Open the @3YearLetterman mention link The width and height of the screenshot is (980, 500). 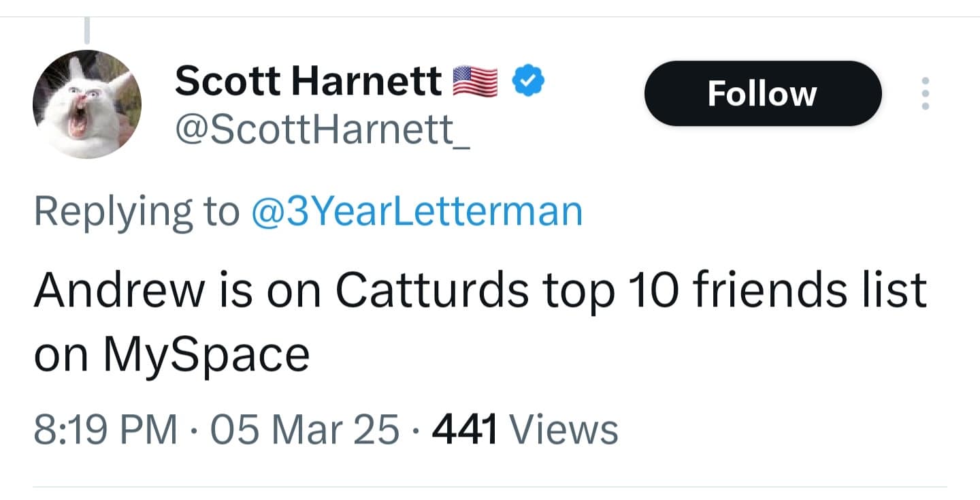[x=416, y=211]
